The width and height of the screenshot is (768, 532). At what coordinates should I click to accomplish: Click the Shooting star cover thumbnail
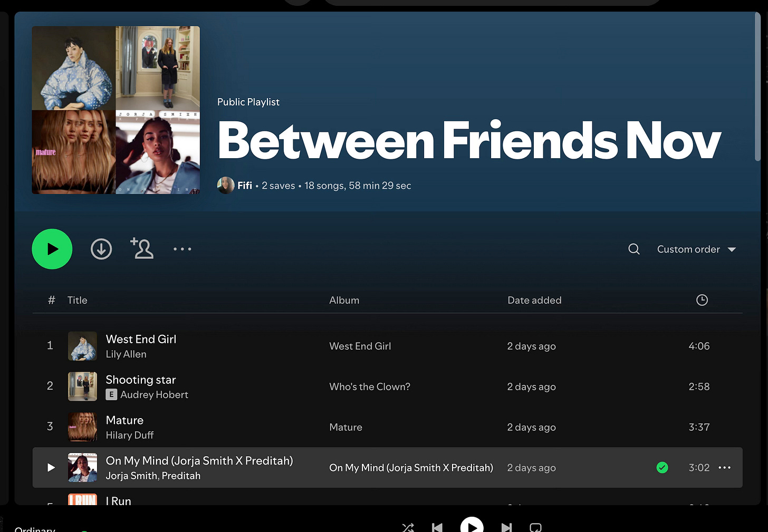pos(82,386)
